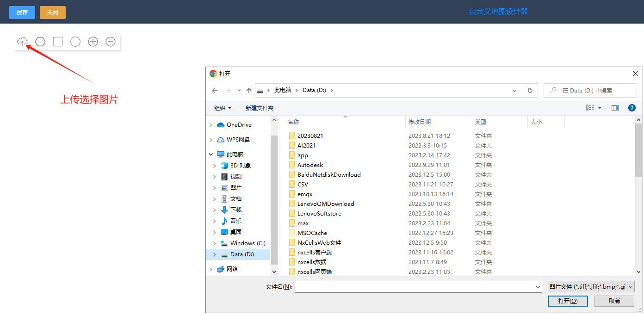The width and height of the screenshot is (644, 315).
Task: Go up one folder level
Action: (x=249, y=91)
